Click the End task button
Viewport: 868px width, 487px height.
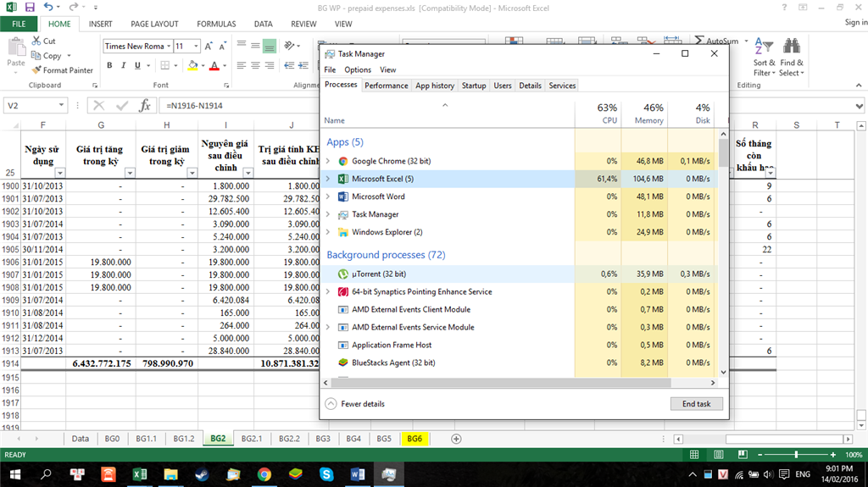697,404
